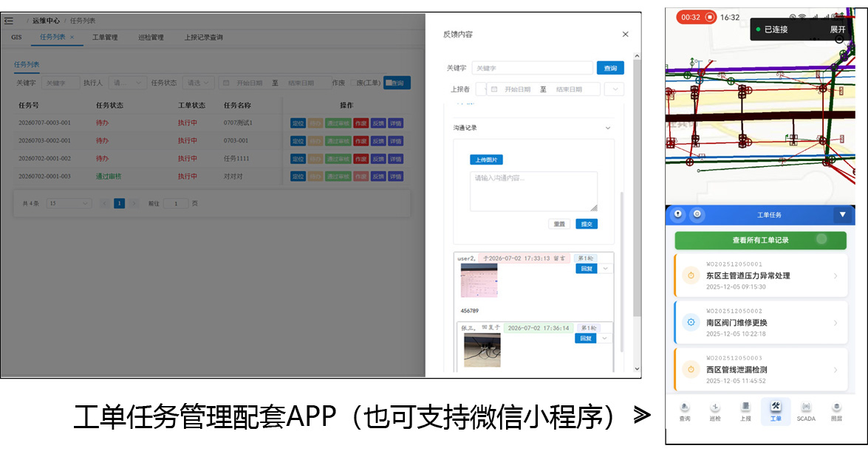Click 回复 on 张三's message
Viewport: 868px width, 454px height.
[x=585, y=338]
